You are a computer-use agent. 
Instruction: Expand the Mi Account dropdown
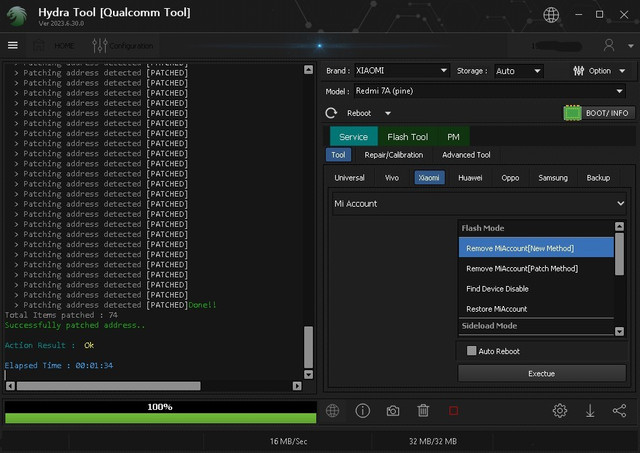[x=479, y=204]
